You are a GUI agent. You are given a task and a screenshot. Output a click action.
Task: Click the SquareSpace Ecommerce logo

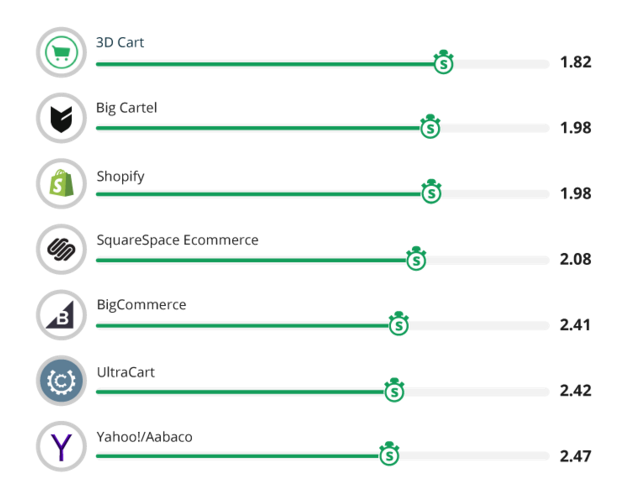[61, 249]
